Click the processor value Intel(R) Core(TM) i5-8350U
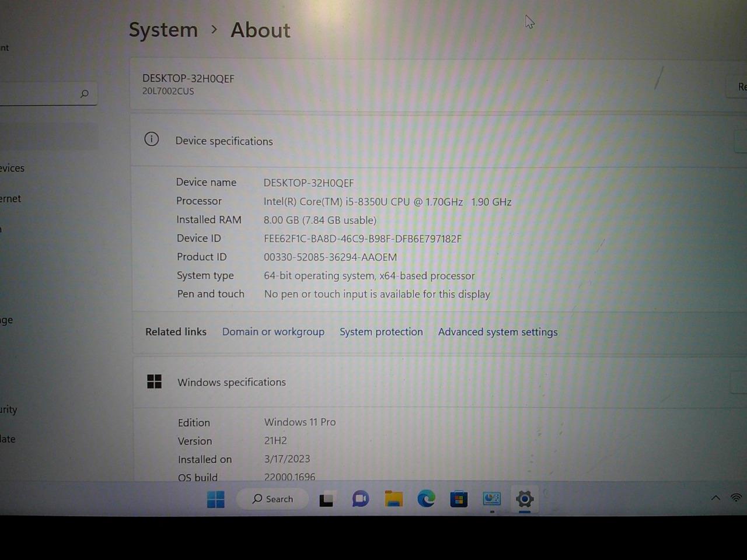This screenshot has width=747, height=560. 388,202
